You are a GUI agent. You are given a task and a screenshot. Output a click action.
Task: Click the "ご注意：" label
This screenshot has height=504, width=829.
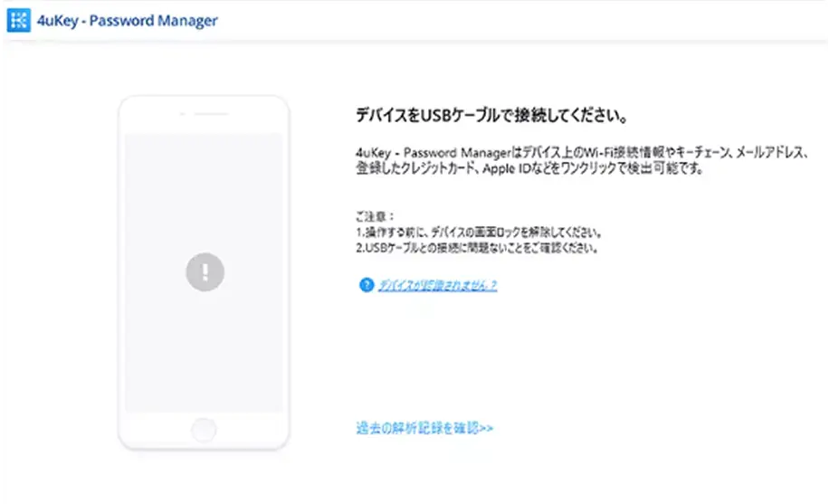375,216
